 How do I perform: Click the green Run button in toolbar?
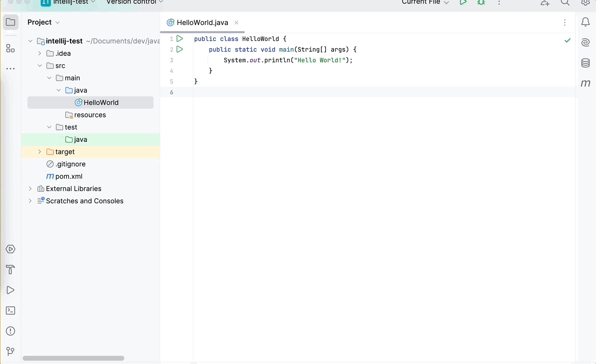pos(463,2)
